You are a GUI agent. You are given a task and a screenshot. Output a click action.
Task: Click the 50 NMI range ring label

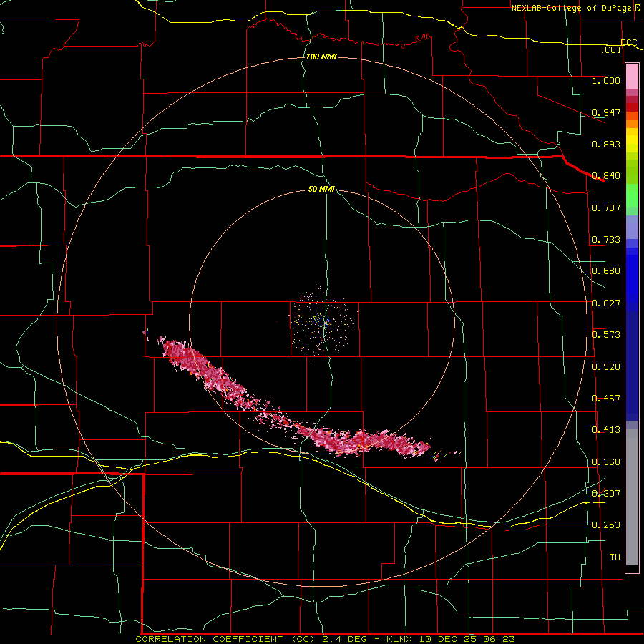[x=321, y=190]
